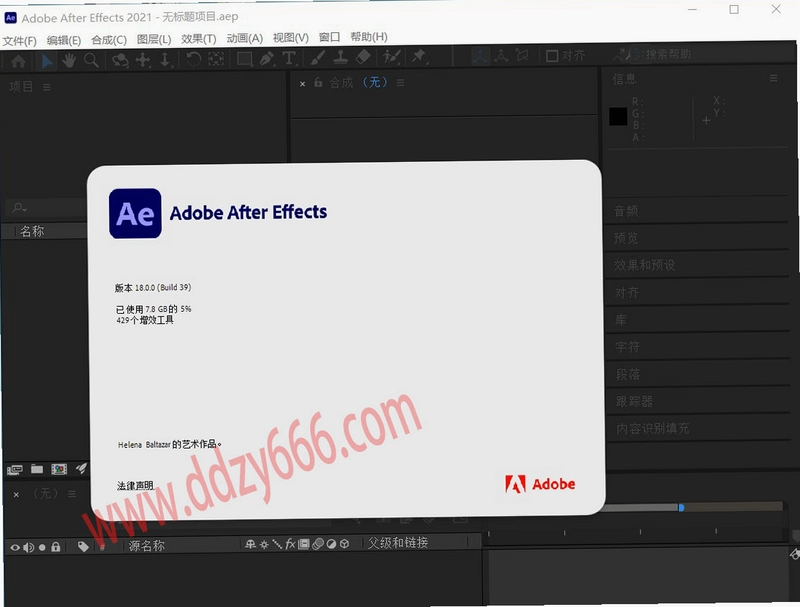Close the 合成 composition panel tab

[303, 84]
